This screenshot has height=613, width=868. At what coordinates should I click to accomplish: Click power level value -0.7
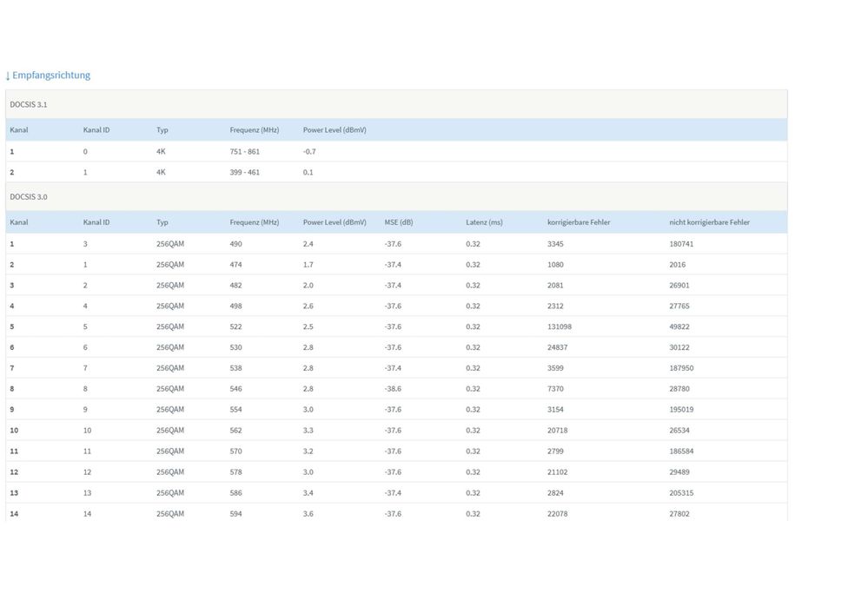point(309,152)
